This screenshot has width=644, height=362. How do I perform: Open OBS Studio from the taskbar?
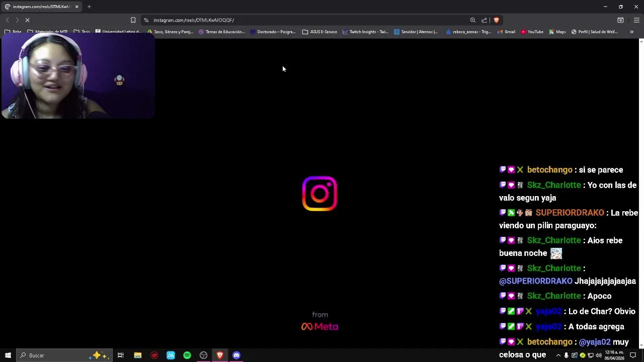tap(203, 355)
